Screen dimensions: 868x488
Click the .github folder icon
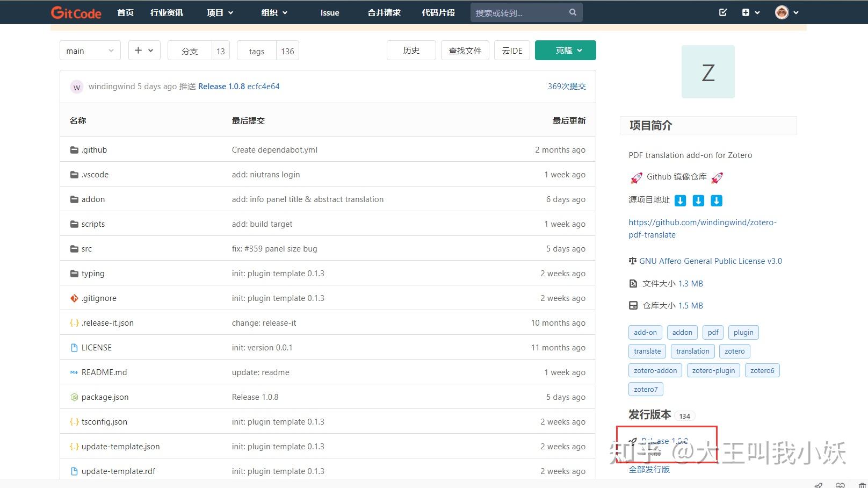pyautogui.click(x=74, y=150)
